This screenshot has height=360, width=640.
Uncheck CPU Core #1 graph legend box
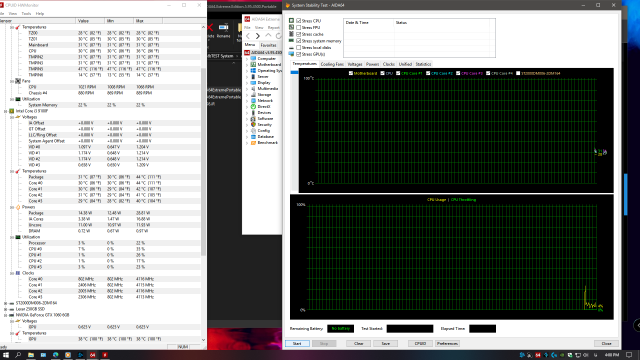tap(398, 73)
